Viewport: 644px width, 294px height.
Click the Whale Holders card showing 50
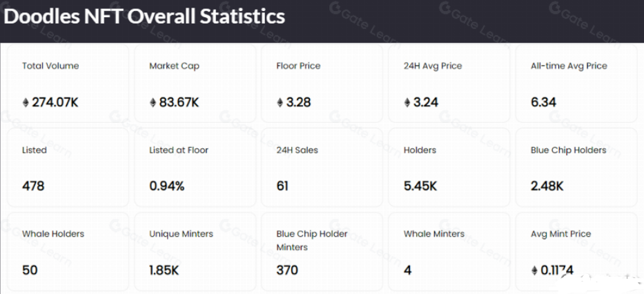[x=68, y=251]
